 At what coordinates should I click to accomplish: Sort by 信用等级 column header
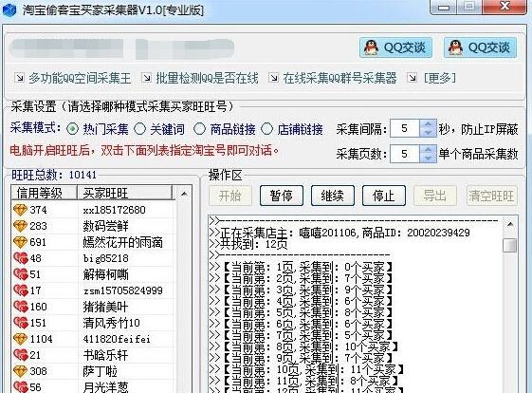(x=44, y=193)
